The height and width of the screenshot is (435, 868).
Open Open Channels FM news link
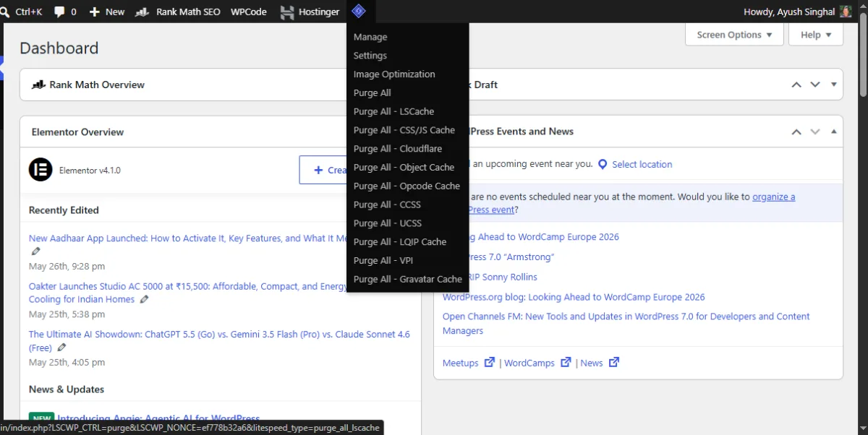coord(626,324)
